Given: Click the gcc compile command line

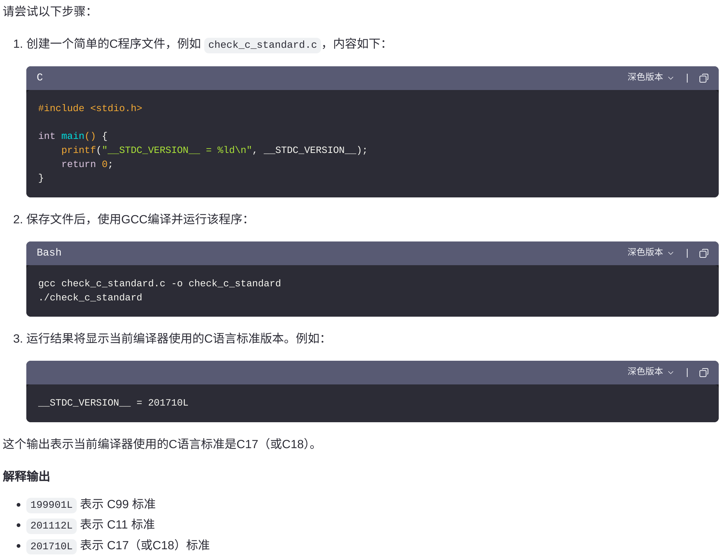Looking at the screenshot, I should click(159, 283).
